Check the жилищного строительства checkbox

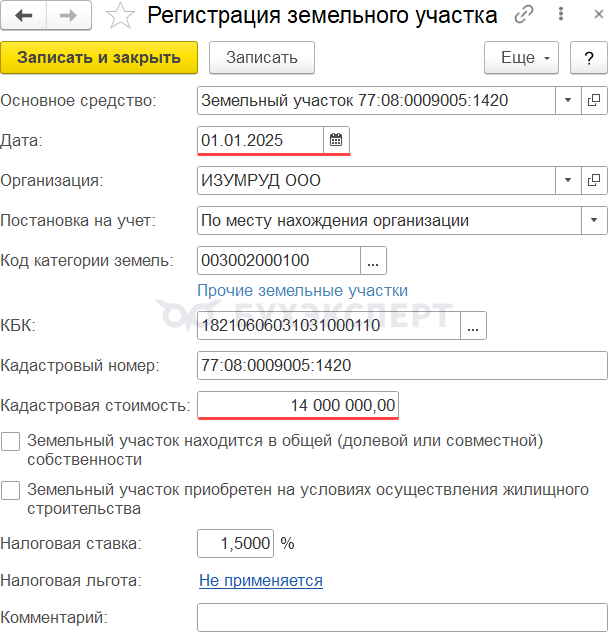(x=10, y=491)
